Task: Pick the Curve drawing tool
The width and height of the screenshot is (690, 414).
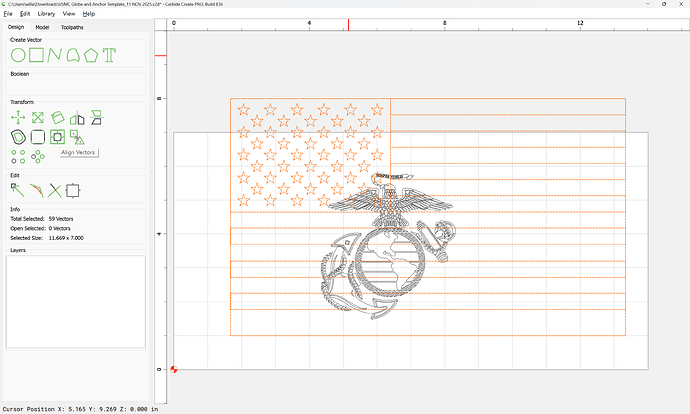Action: click(72, 53)
